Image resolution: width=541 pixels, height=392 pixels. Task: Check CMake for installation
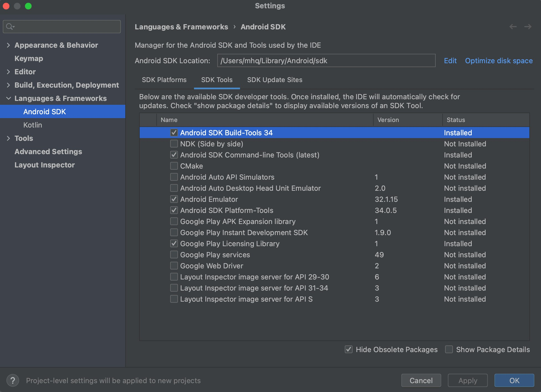point(174,166)
